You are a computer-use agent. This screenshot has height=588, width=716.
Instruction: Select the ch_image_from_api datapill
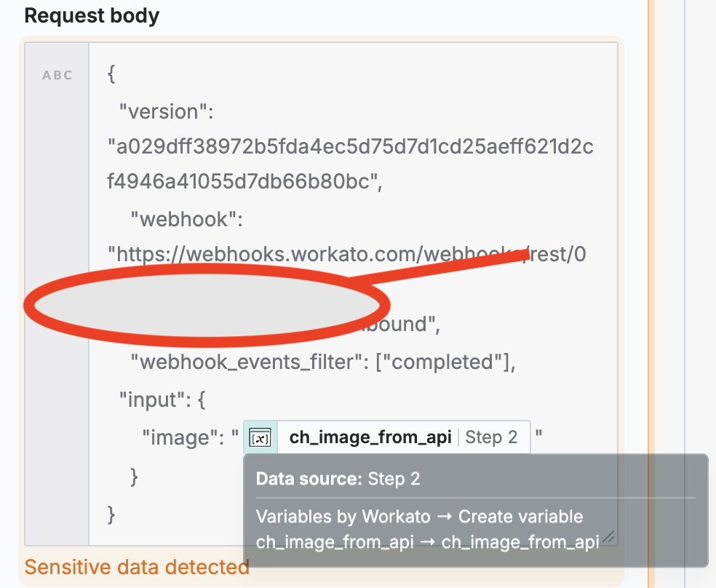(387, 437)
